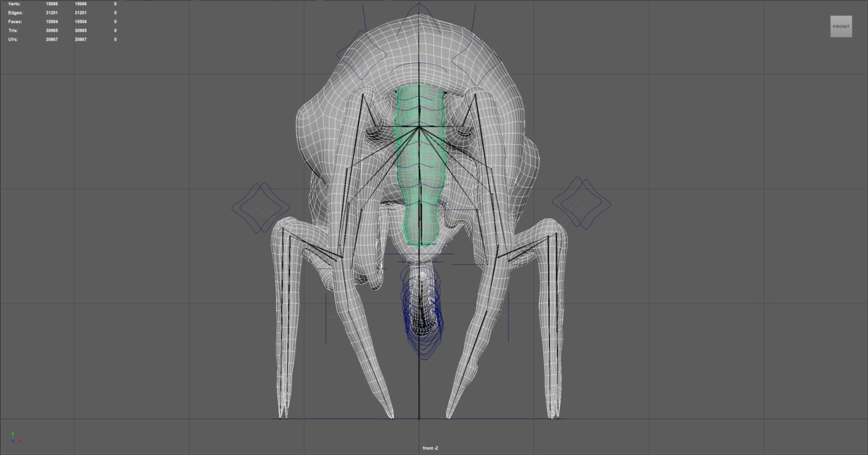868x455 pixels.
Task: Select the inner left leg's pointed tip
Action: pyautogui.click(x=391, y=415)
